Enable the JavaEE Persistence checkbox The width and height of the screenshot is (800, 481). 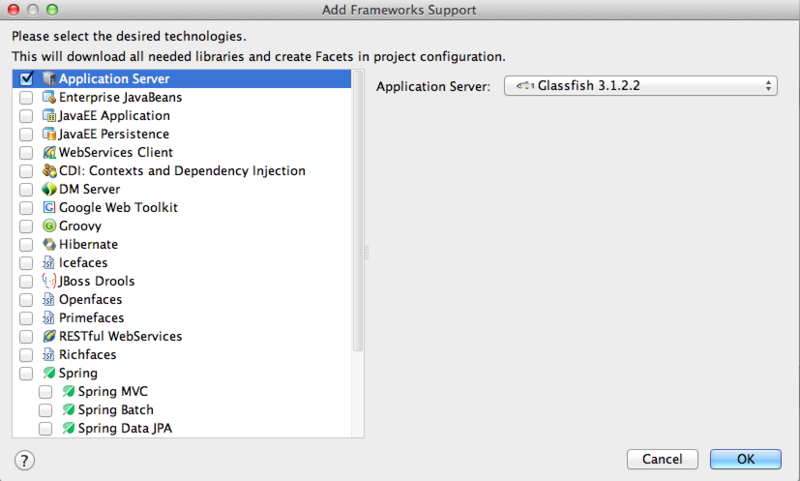tap(26, 134)
